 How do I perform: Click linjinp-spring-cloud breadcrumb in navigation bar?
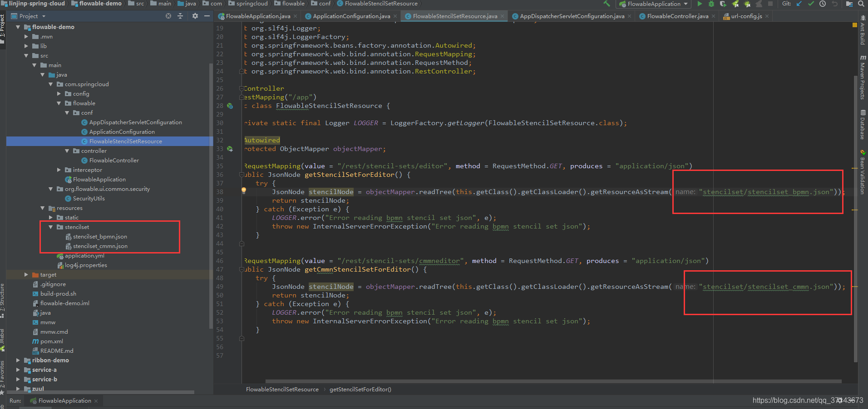pyautogui.click(x=33, y=4)
